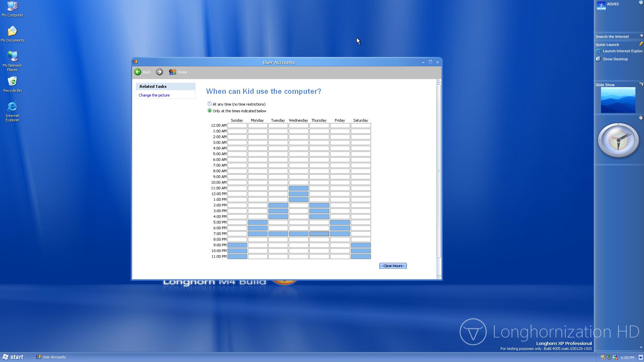This screenshot has width=644, height=362.
Task: Open the Start menu
Action: [13, 357]
